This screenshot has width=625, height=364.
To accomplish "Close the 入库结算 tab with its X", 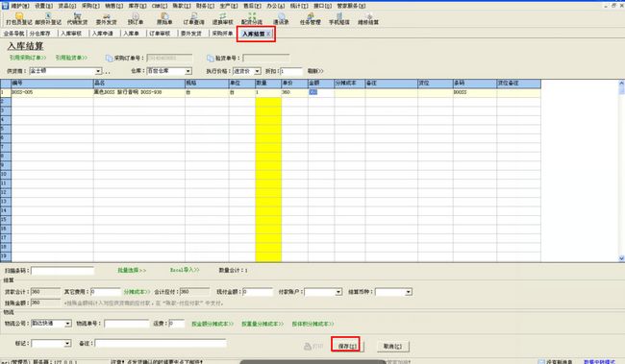I will click(268, 34).
